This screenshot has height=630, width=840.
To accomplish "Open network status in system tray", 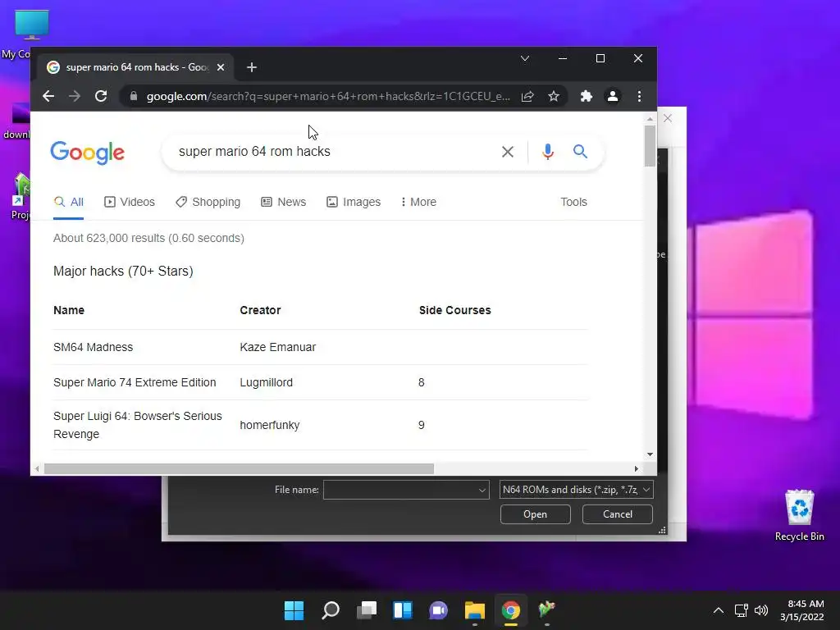I will coord(742,610).
